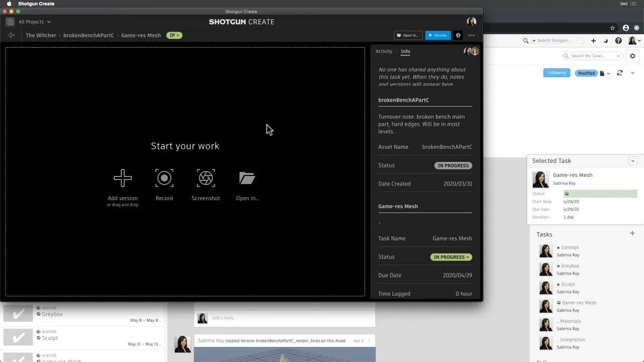This screenshot has height=362, width=644.
Task: Toggle the info panel icon in Shotgun Create
Action: 458,35
